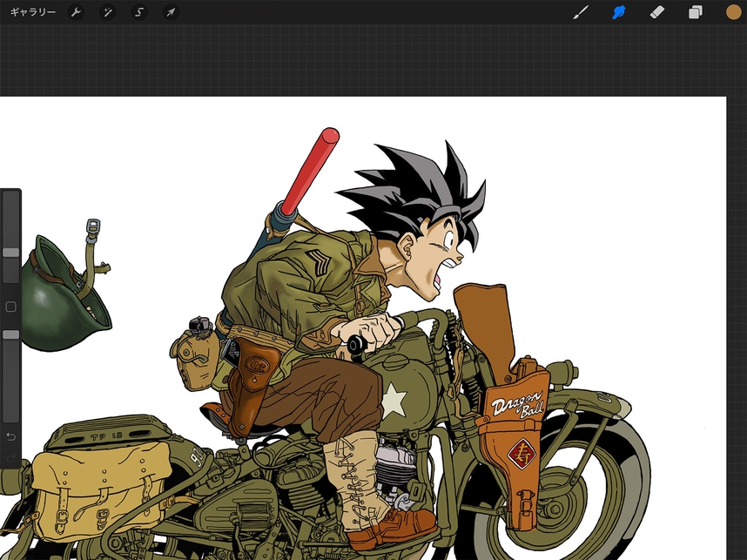Select the Paint brush tool
747x560 pixels.
(x=581, y=12)
